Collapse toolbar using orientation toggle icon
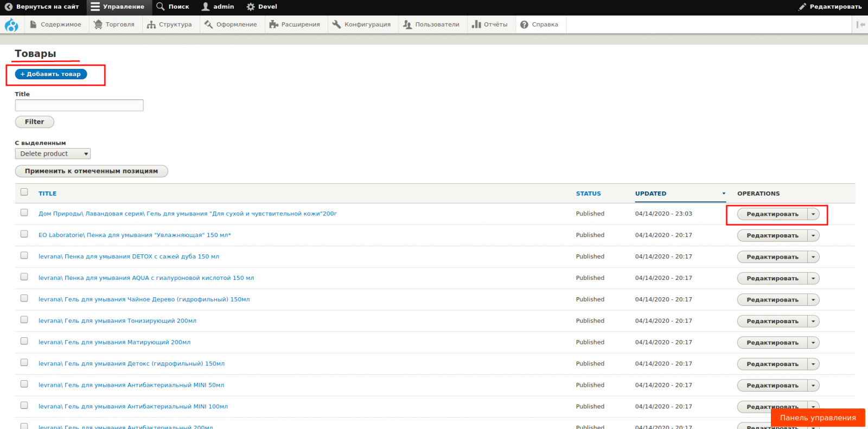Image resolution: width=868 pixels, height=429 pixels. point(860,24)
